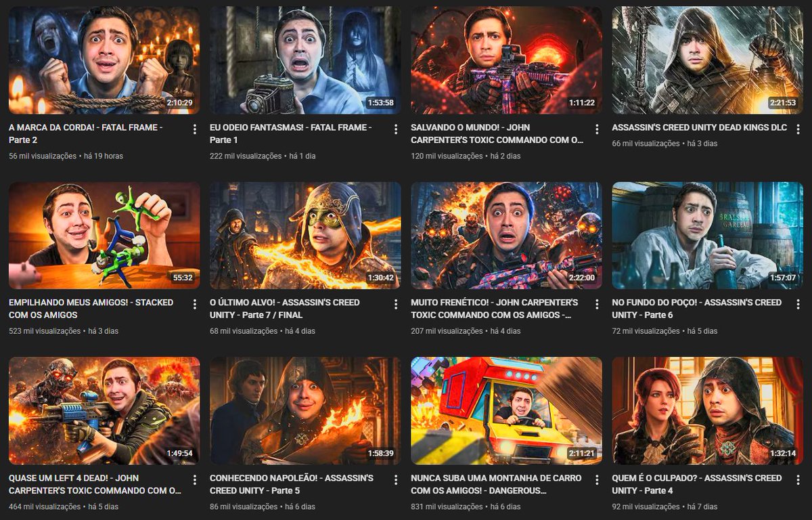This screenshot has width=812, height=520.
Task: Play the Dead Kings DLC thumbnail
Action: click(x=707, y=60)
